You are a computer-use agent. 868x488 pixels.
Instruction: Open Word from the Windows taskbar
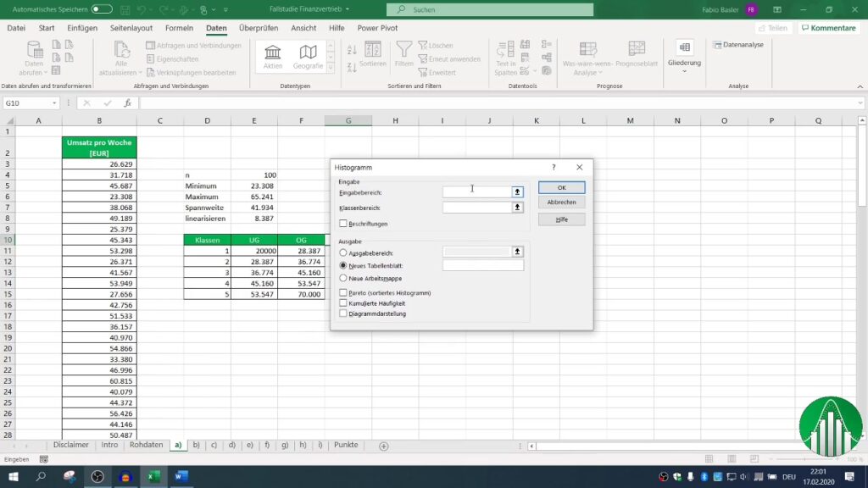point(180,477)
